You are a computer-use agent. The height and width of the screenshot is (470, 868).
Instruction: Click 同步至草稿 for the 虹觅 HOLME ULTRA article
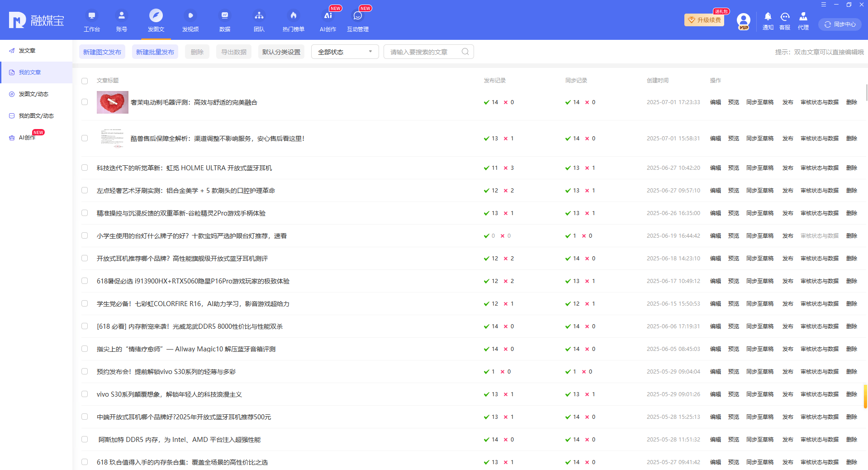(760, 168)
